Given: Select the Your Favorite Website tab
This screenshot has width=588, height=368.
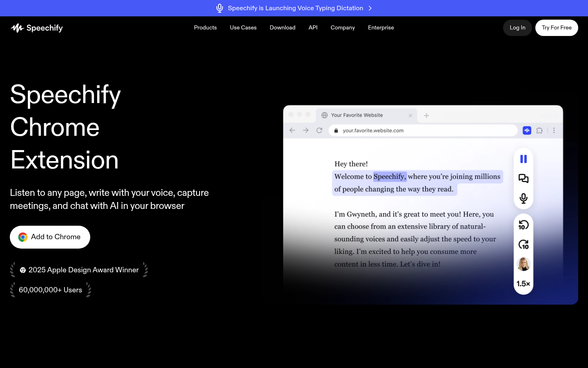Looking at the screenshot, I should pyautogui.click(x=367, y=115).
